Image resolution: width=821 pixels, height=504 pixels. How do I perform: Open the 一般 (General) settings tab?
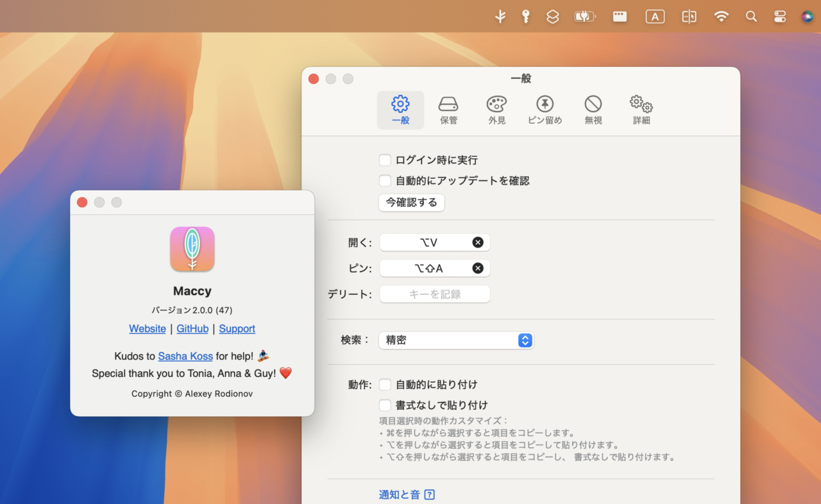(x=400, y=110)
